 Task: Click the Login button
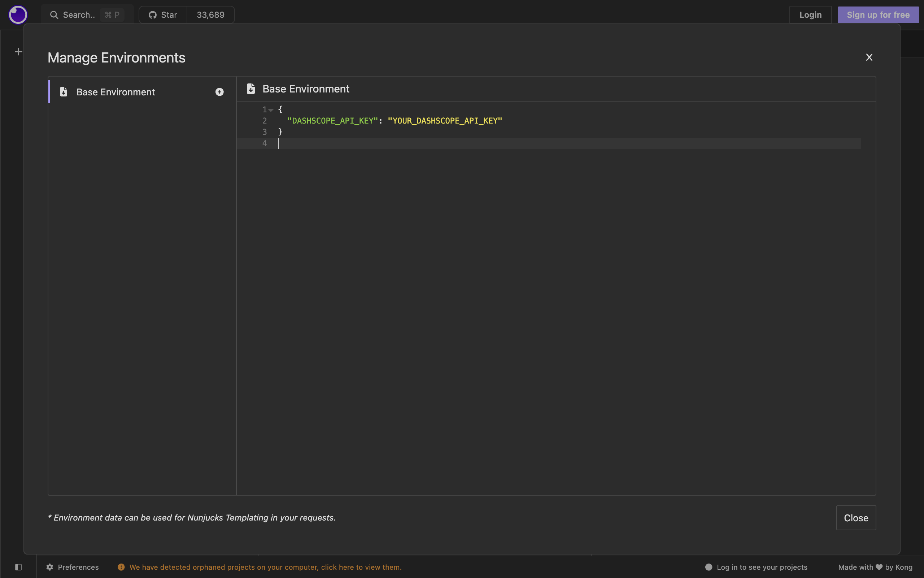click(x=810, y=15)
